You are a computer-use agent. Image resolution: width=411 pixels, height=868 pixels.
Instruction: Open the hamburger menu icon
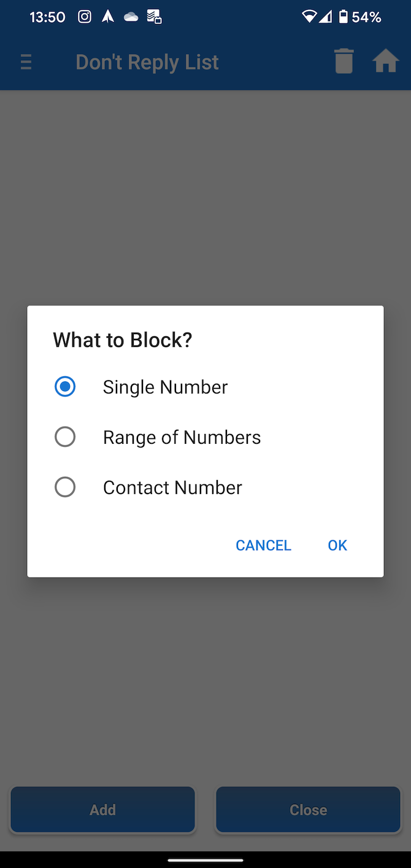[26, 62]
